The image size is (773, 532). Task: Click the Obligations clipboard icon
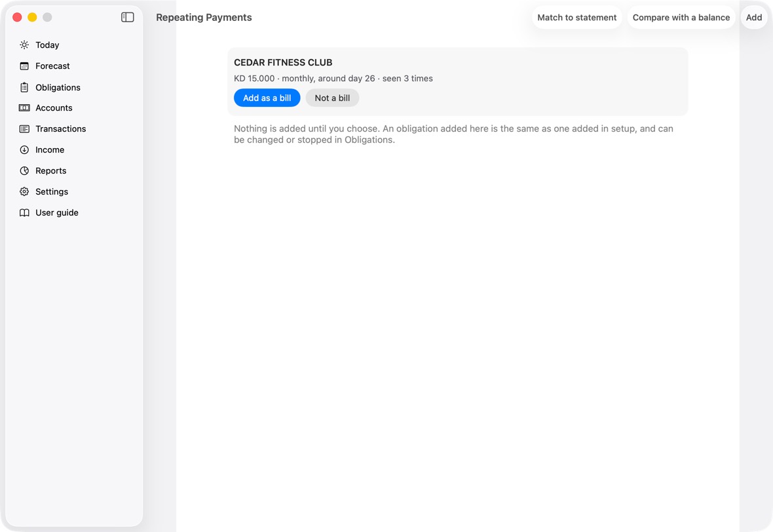[24, 87]
